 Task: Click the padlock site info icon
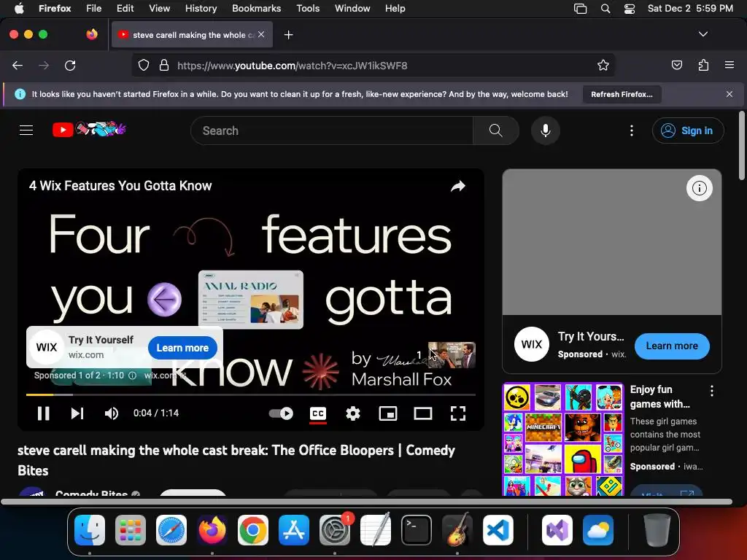click(x=164, y=65)
